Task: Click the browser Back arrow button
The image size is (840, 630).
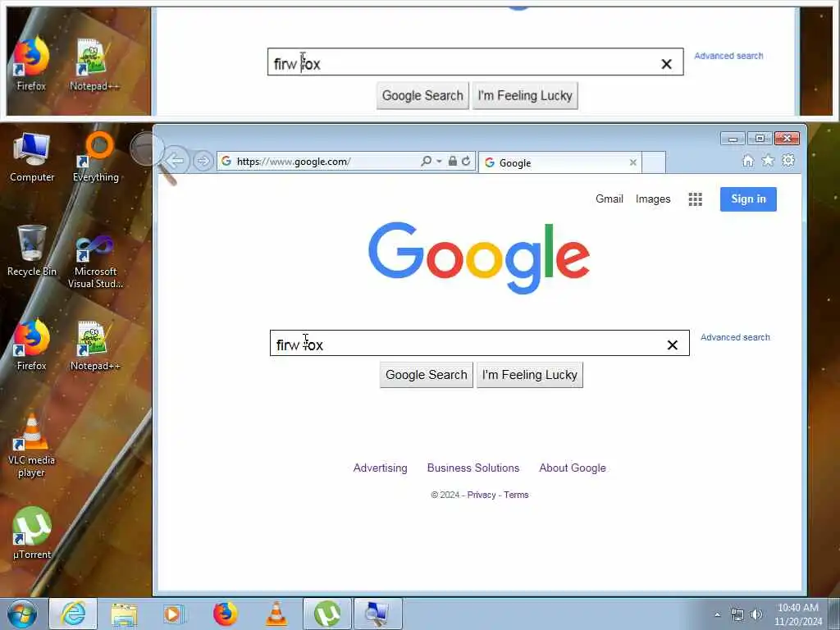Action: click(176, 160)
